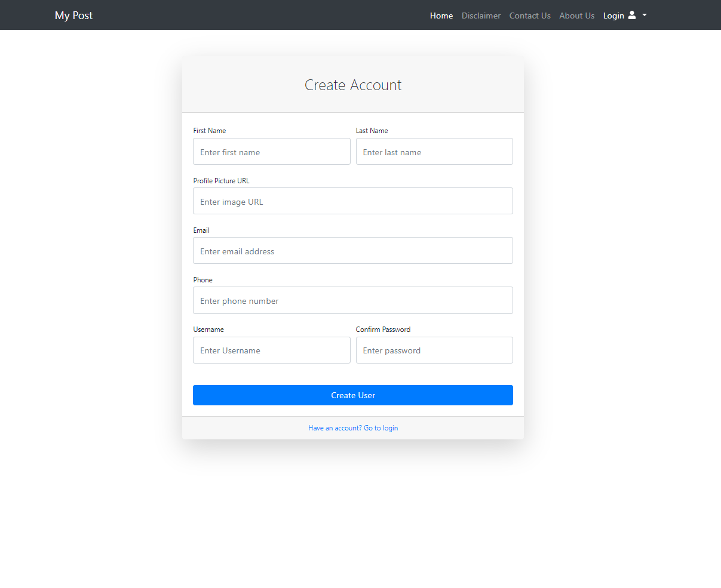Click the Username label
Image resolution: width=721 pixels, height=588 pixels.
(x=208, y=330)
